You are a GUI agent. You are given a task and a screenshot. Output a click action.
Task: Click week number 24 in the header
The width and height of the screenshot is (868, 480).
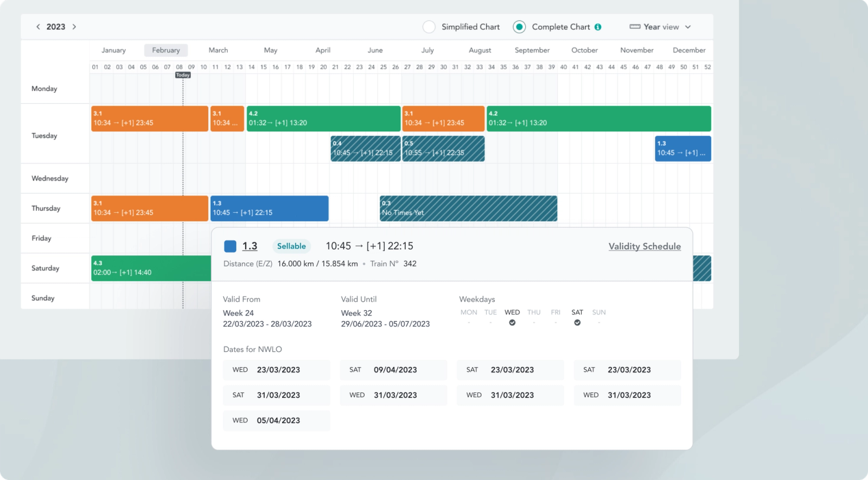coord(372,67)
